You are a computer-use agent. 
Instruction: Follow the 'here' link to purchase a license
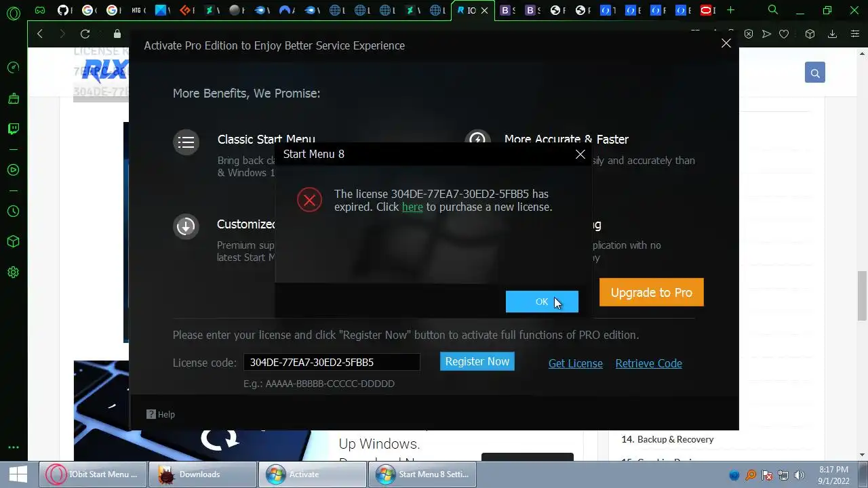[412, 207]
